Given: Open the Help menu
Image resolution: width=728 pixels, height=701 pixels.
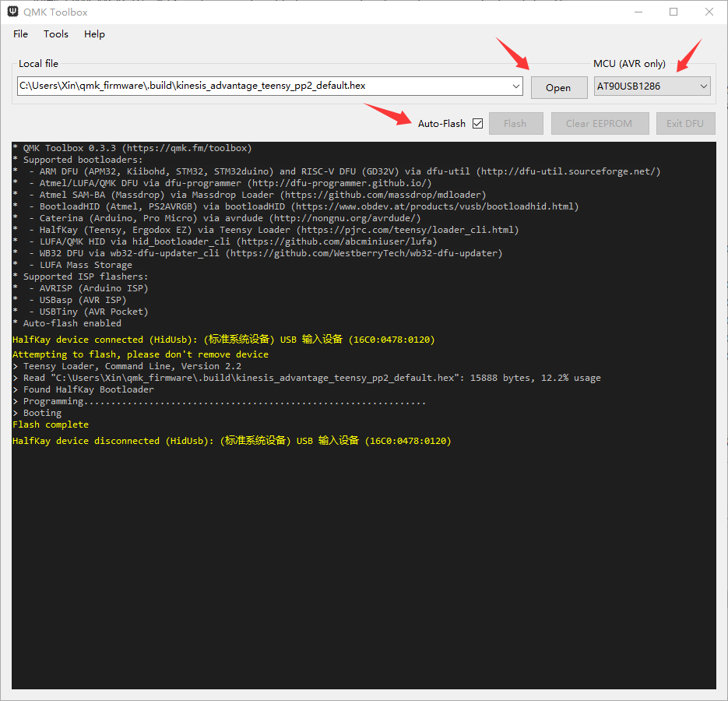Looking at the screenshot, I should [94, 33].
